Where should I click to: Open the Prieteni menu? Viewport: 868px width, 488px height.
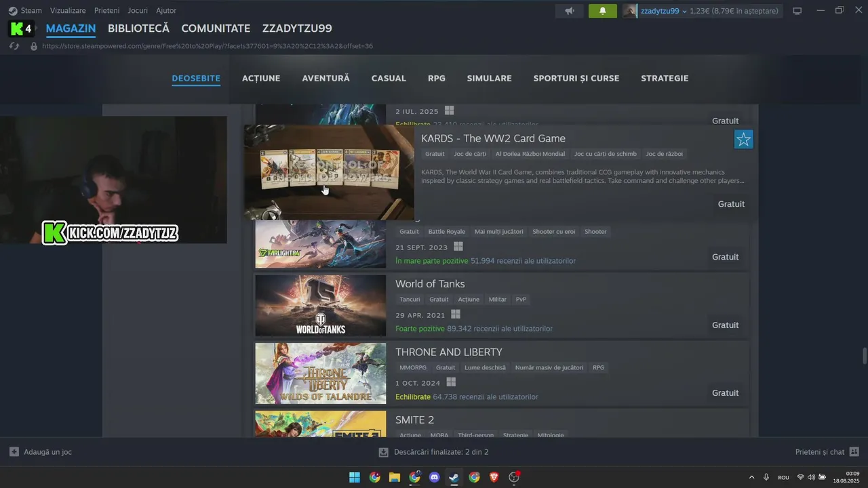(x=107, y=11)
